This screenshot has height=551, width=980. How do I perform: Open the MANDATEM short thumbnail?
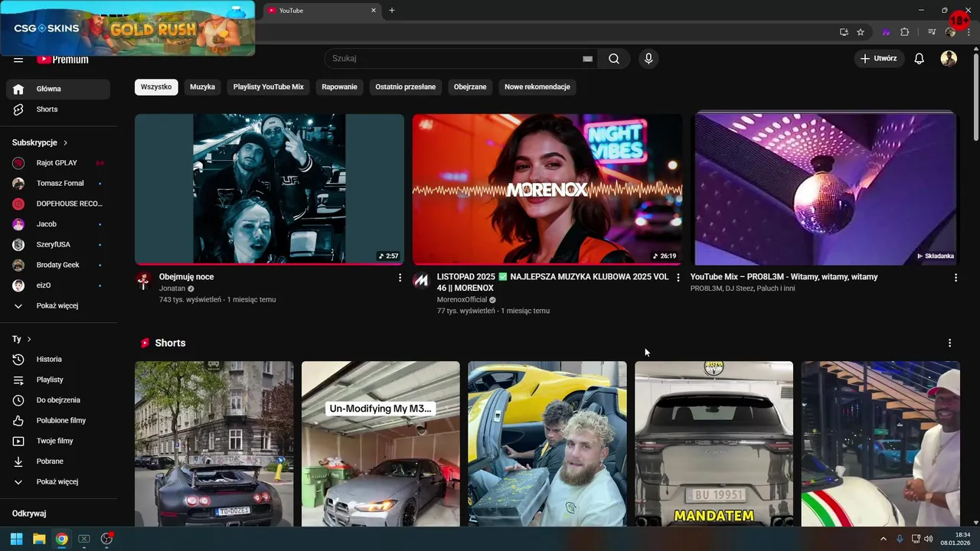[x=714, y=444]
